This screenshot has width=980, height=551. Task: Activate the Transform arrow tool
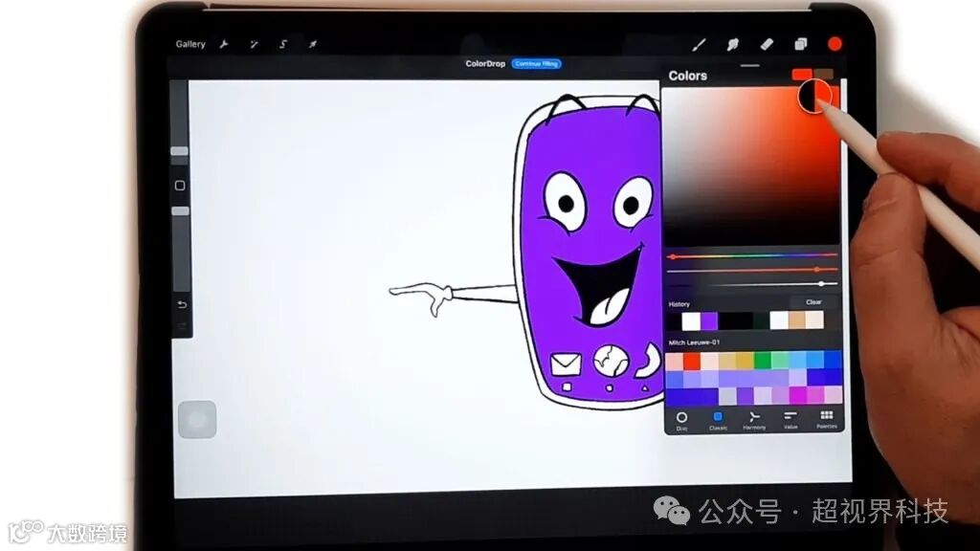point(313,44)
